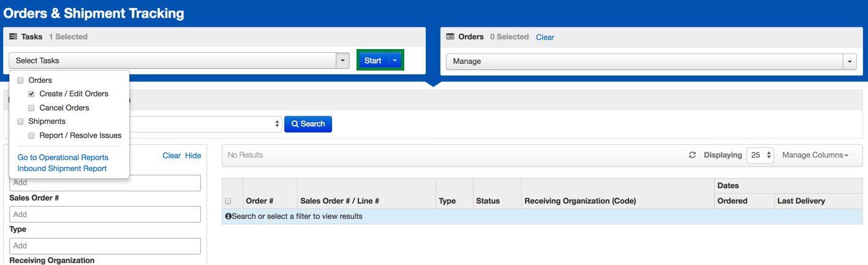This screenshot has height=265, width=868.
Task: Click the Sales Order # filter input
Action: tap(105, 214)
